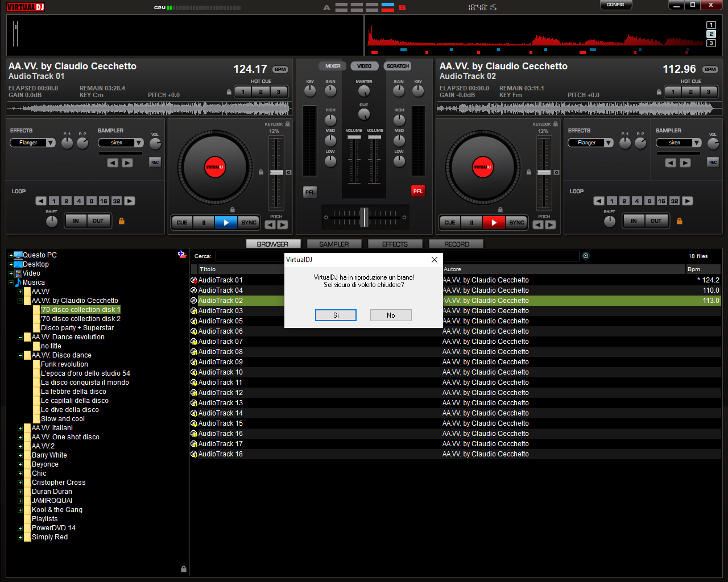728x582 pixels.
Task: Collapse the Musica tree node
Action: (11, 282)
